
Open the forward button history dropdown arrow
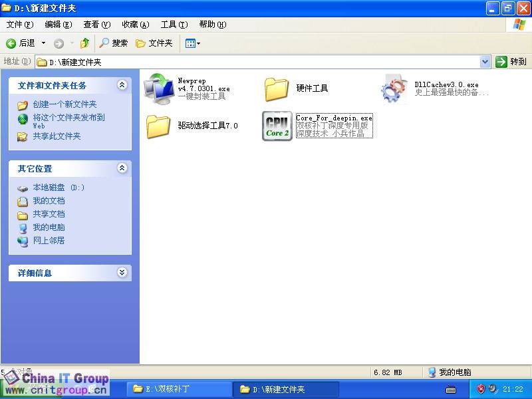pos(72,43)
